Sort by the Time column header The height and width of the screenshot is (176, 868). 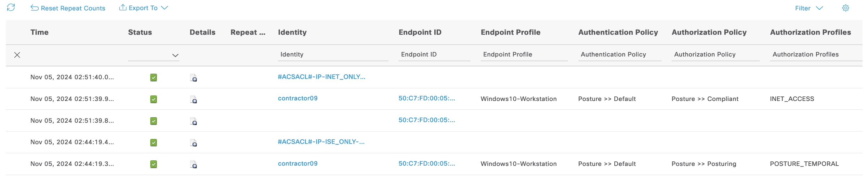pyautogui.click(x=39, y=32)
